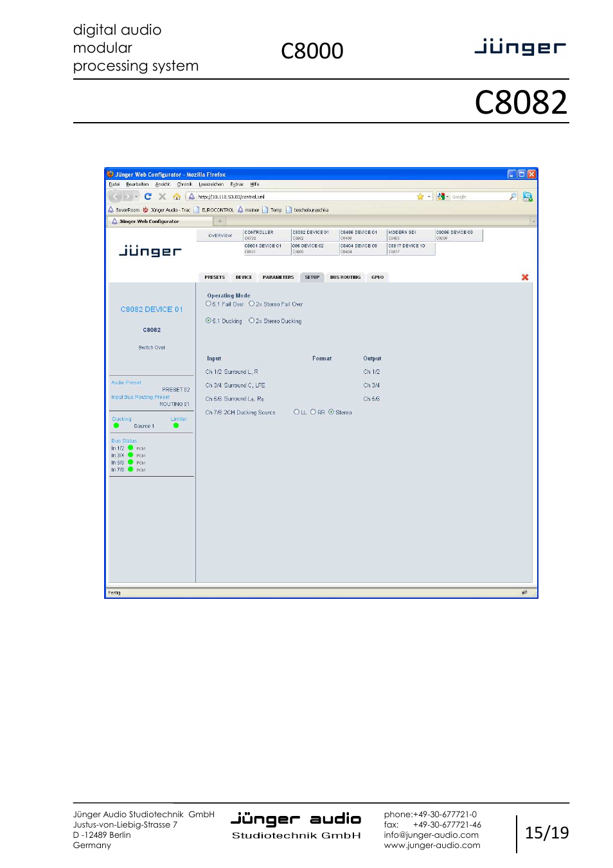Open the 086 DEVICE 02 module
Viewport: 613px width, 868px height.
[x=315, y=249]
